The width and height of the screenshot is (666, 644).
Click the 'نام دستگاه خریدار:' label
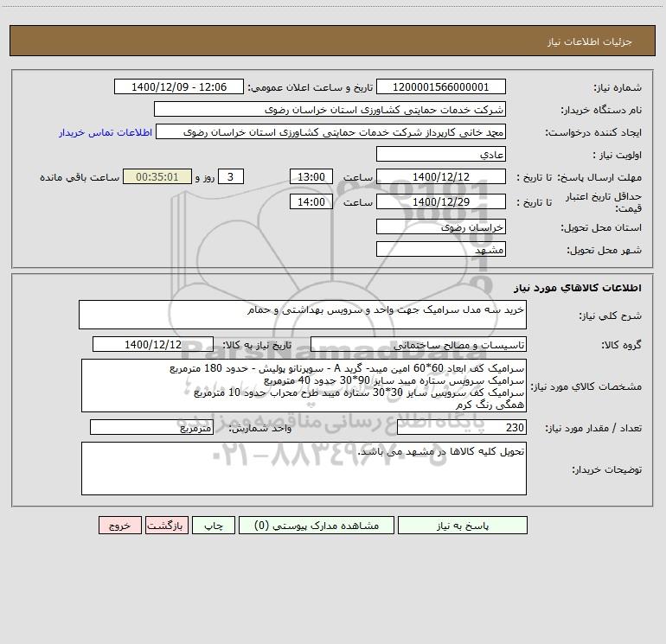pos(601,110)
